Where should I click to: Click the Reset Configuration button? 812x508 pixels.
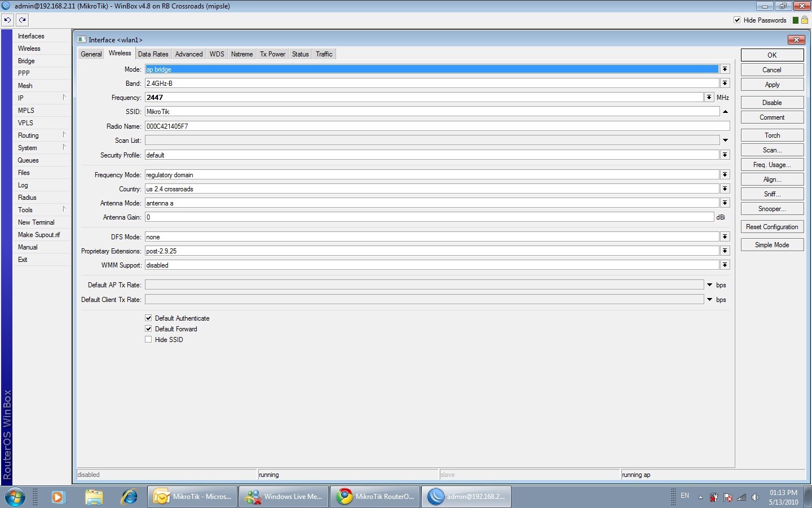[x=772, y=227]
